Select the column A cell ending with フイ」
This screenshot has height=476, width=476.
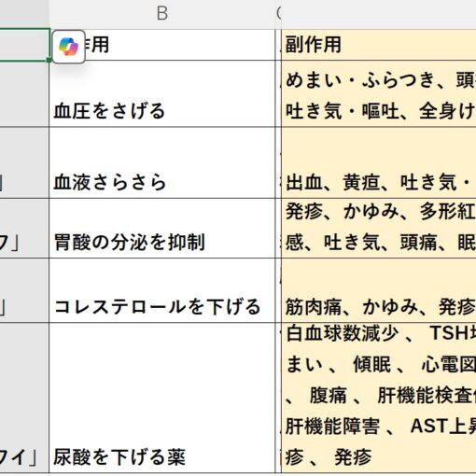[x=24, y=398]
